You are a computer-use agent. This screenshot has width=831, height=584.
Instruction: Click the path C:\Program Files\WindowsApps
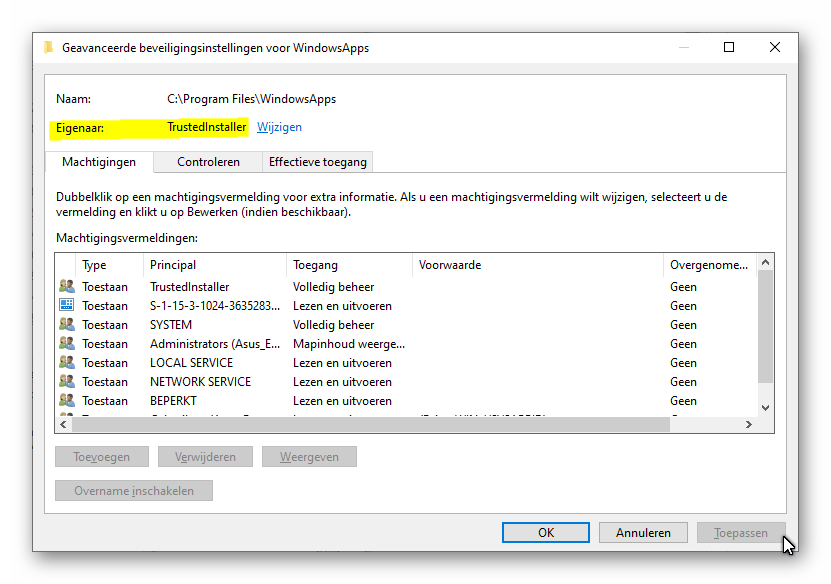pyautogui.click(x=251, y=99)
